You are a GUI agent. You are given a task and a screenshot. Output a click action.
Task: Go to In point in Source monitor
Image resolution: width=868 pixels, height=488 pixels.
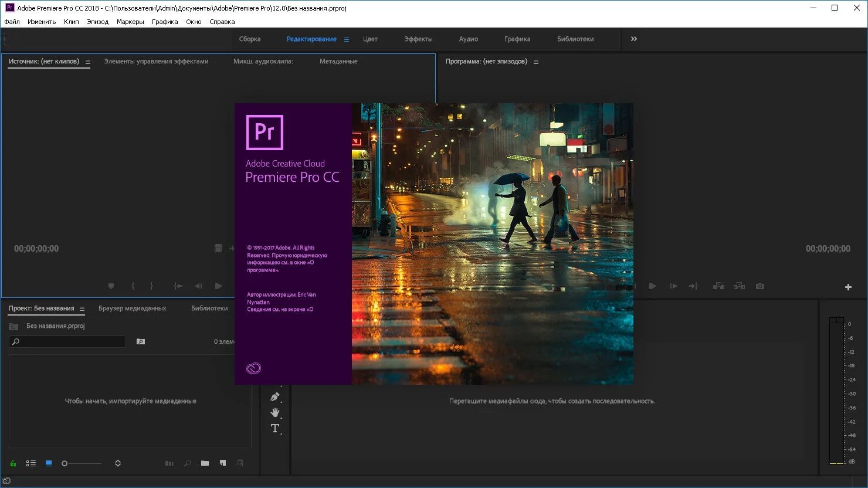pos(178,286)
